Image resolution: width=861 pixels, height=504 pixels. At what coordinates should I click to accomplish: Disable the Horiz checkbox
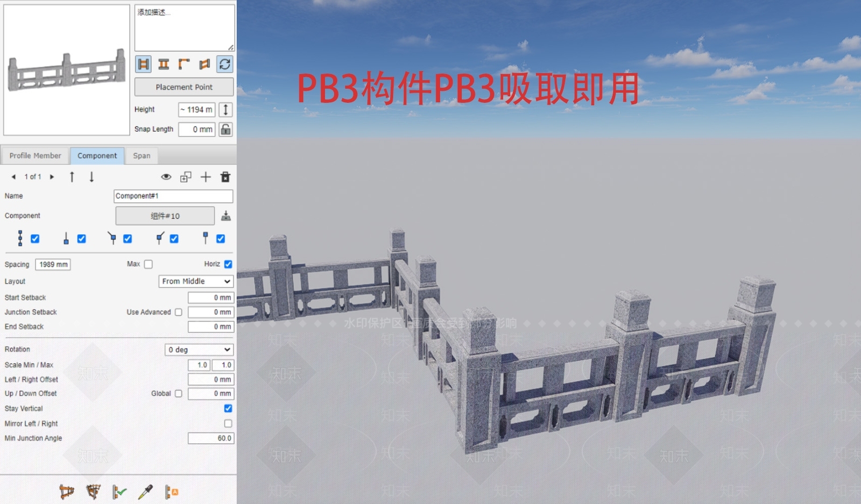[228, 264]
